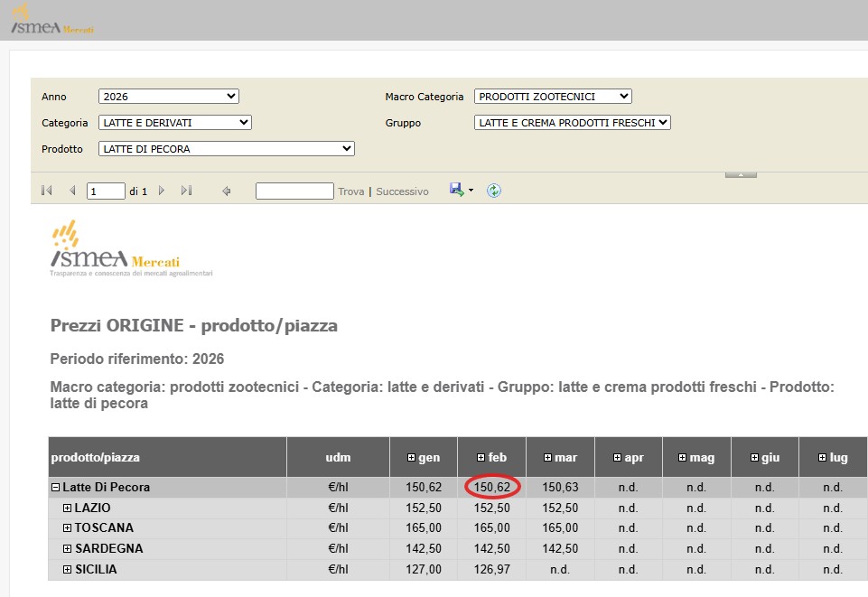
Task: Open the Macro Categoria dropdown
Action: [x=553, y=97]
